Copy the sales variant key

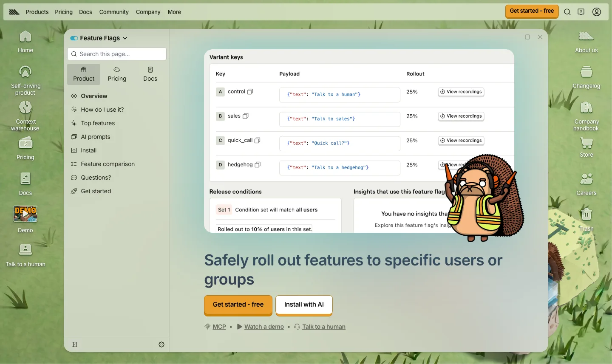pos(246,116)
